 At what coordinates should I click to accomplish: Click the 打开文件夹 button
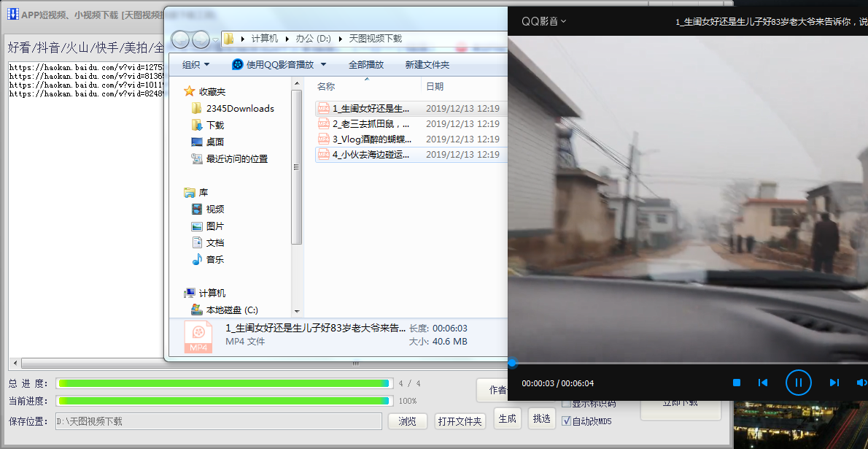point(460,421)
